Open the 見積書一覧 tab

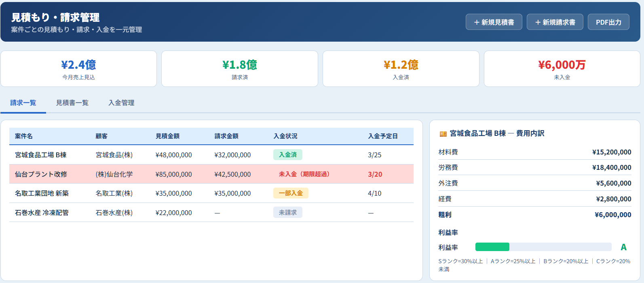(x=72, y=103)
